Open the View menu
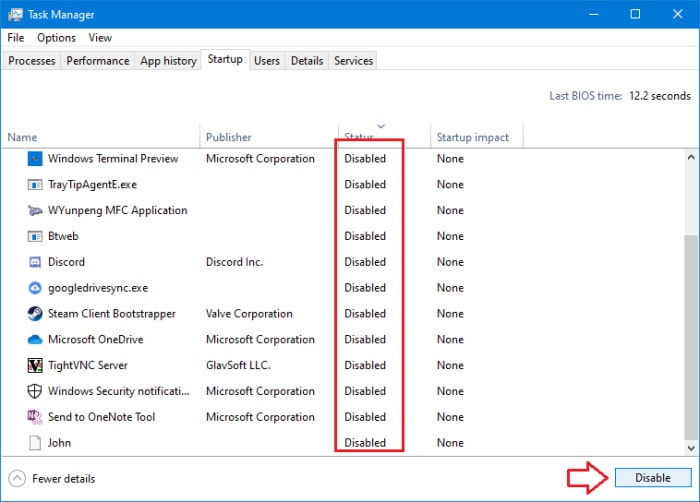The width and height of the screenshot is (700, 502). point(100,38)
